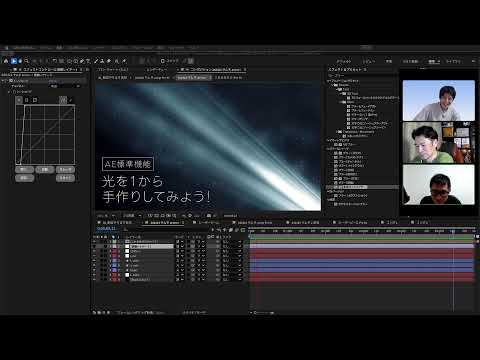Image resolution: width=480 pixels, height=360 pixels.
Task: Select the Bezier curve tool above Curves graph
Action: tap(63, 100)
